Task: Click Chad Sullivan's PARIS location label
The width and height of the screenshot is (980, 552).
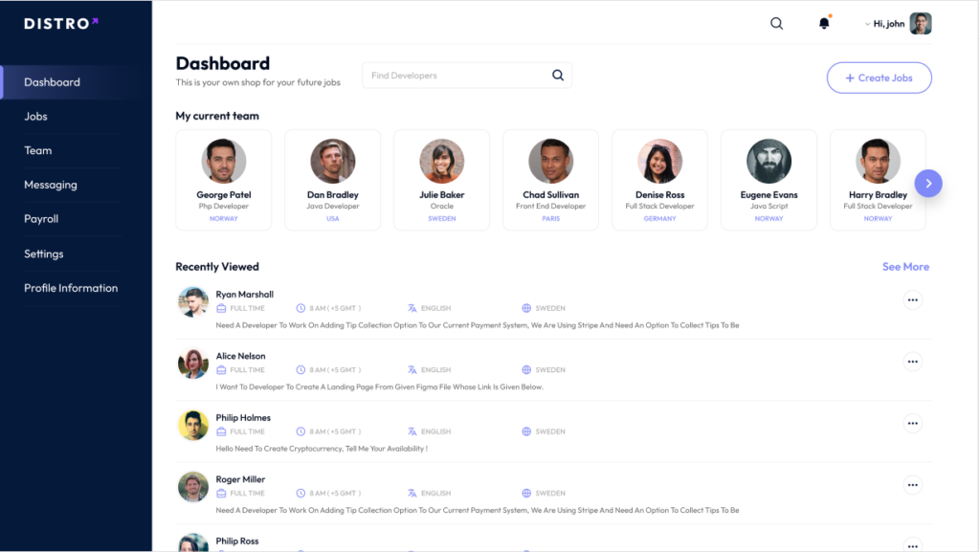Action: tap(550, 218)
